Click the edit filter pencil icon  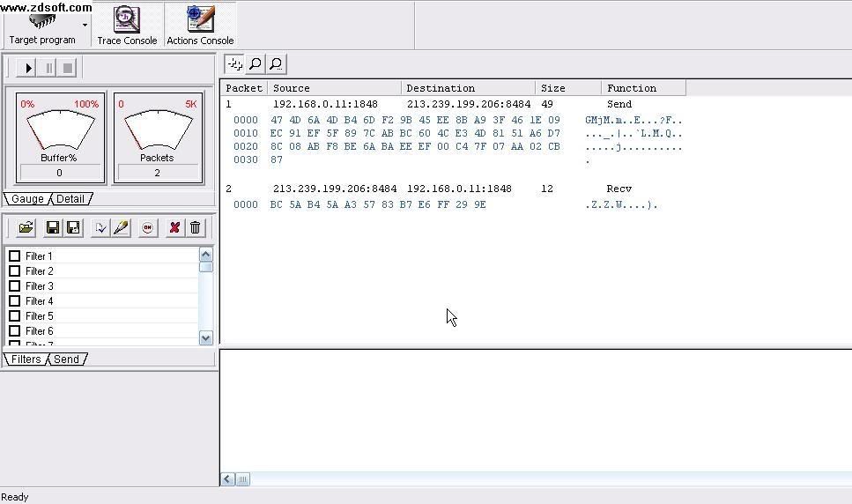point(122,228)
